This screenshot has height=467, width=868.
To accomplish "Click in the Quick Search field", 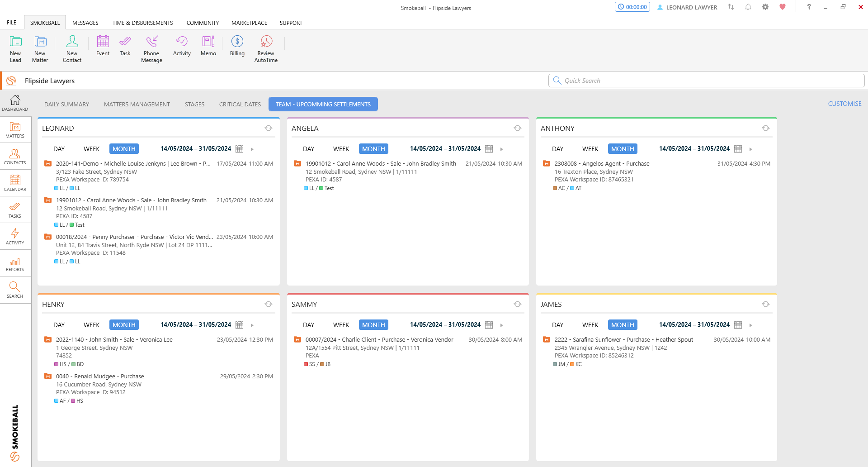I will [707, 81].
